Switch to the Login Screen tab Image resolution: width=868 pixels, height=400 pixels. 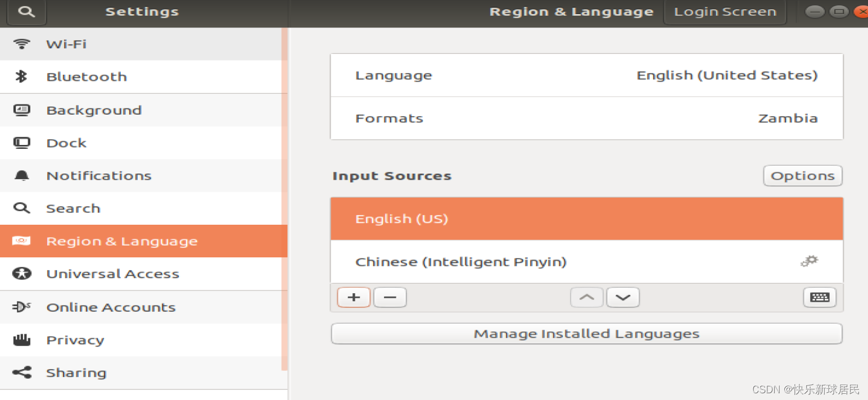pyautogui.click(x=725, y=11)
